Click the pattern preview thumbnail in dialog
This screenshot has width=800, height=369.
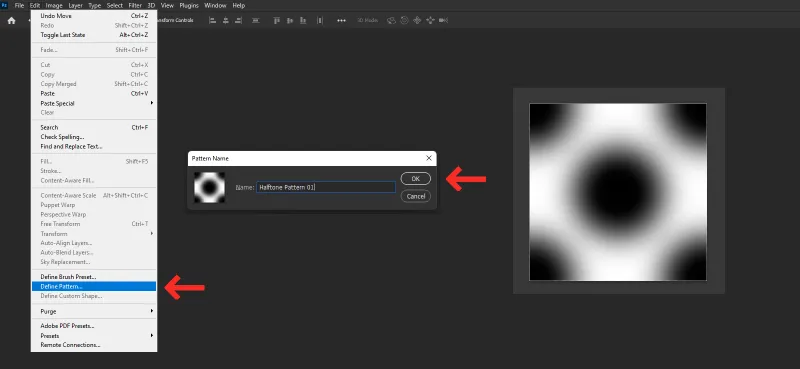[x=209, y=187]
